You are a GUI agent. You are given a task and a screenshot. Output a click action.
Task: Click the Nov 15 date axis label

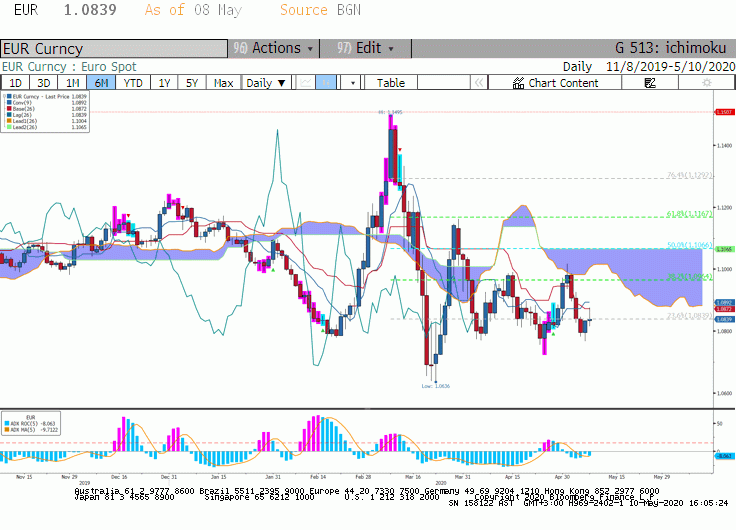[24, 477]
